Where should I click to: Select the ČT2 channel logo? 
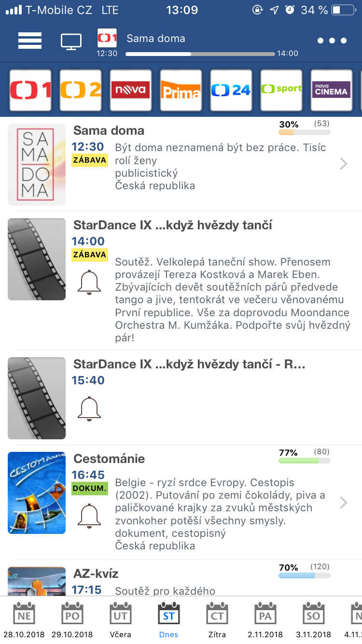(81, 90)
